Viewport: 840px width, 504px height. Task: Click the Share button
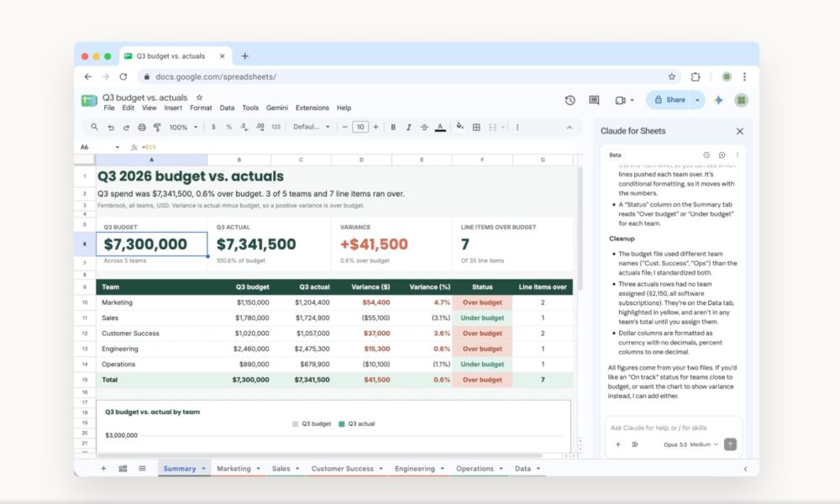pyautogui.click(x=669, y=100)
